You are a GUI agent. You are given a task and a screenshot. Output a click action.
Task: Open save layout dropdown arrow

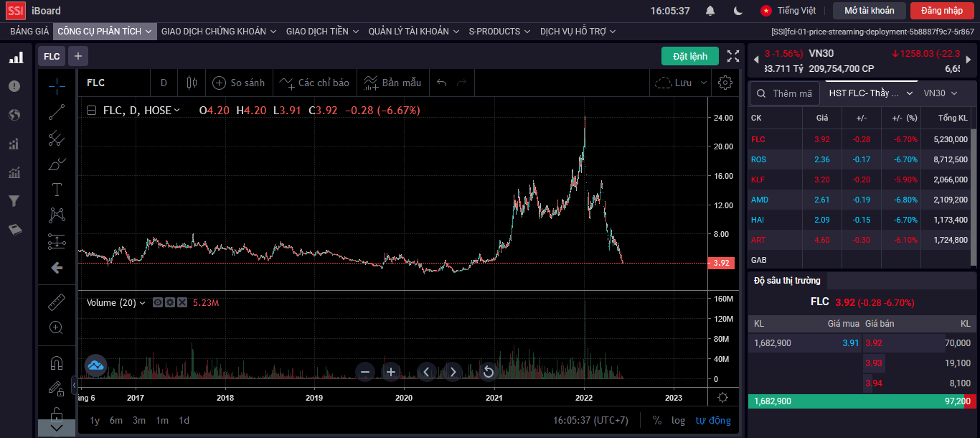point(704,83)
